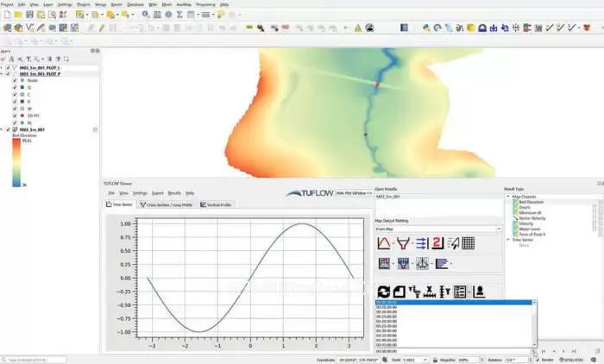The height and width of the screenshot is (364, 604).
Task: Select Depth in Result Type list
Action: point(525,207)
